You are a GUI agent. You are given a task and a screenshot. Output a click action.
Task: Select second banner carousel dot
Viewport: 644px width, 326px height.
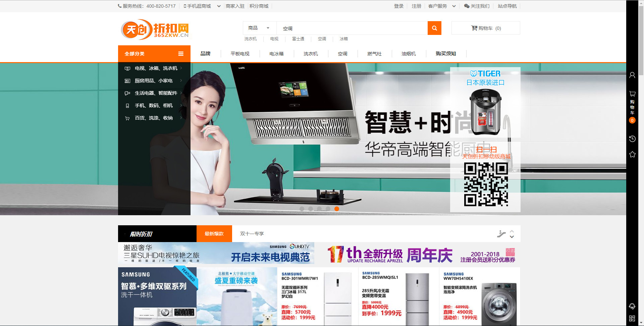(311, 209)
